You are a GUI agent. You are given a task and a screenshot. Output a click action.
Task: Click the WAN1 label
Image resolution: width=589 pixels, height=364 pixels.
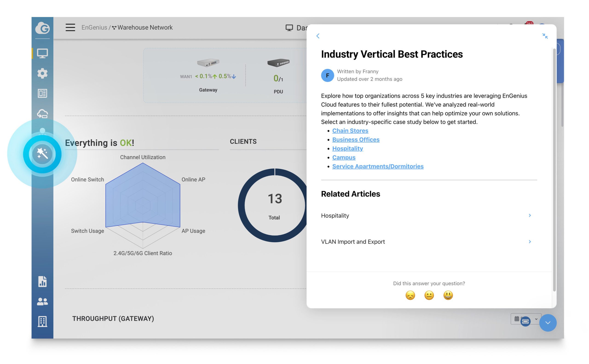(186, 77)
